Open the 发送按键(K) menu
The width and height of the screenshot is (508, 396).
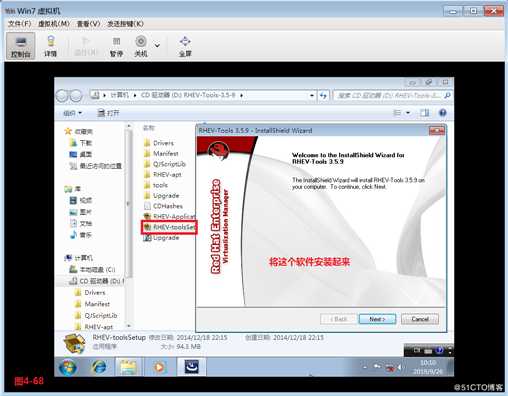[125, 24]
